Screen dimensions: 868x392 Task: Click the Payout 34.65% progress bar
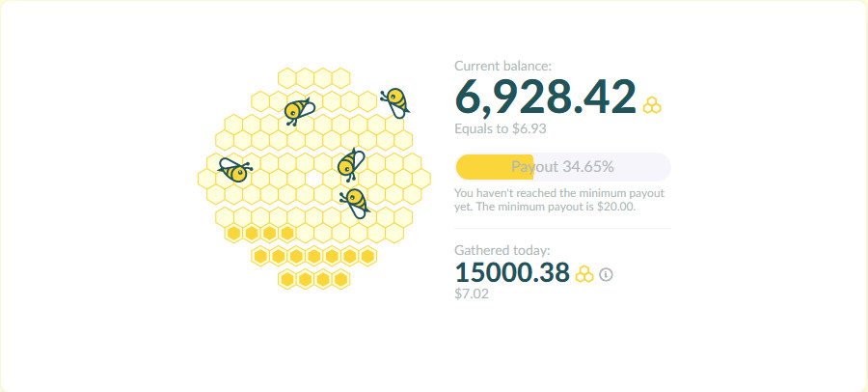tap(562, 167)
